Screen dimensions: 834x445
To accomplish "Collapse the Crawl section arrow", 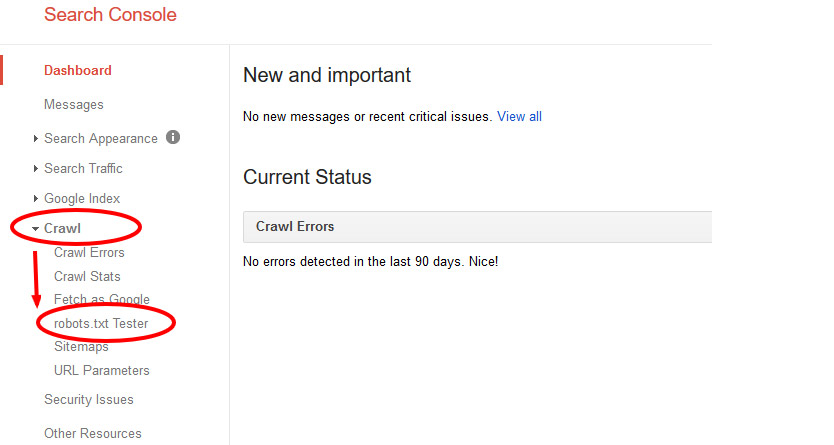I will (x=35, y=229).
